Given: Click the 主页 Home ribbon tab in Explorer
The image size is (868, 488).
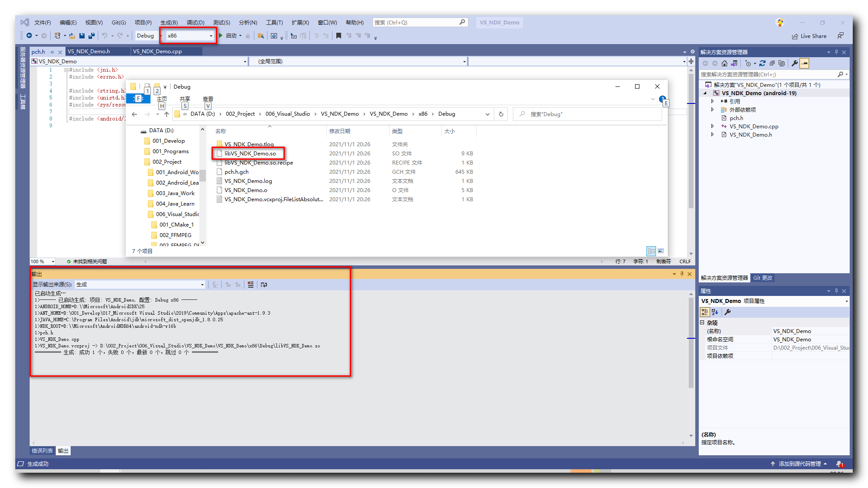Looking at the screenshot, I should 162,99.
